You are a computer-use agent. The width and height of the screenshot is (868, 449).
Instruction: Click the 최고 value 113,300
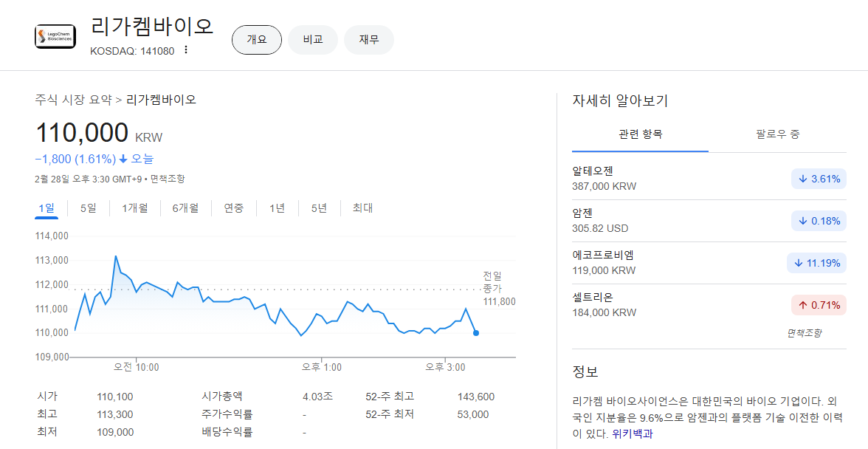tap(114, 415)
